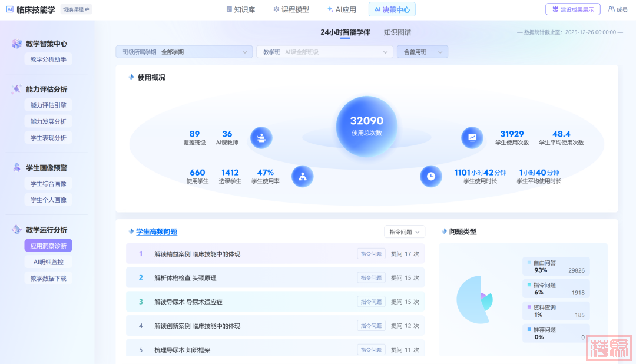This screenshot has height=364, width=636.
Task: Toggle 指令问题 legend item in chart
Action: point(544,285)
